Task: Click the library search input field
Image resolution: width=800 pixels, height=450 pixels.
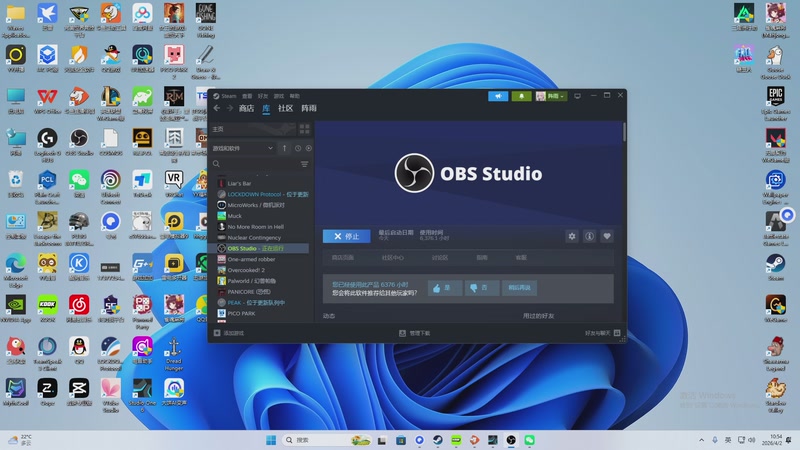Action: 260,164
